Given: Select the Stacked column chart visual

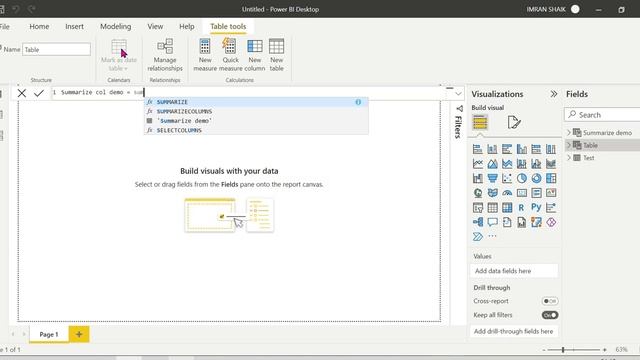Looking at the screenshot, I should 492,149.
